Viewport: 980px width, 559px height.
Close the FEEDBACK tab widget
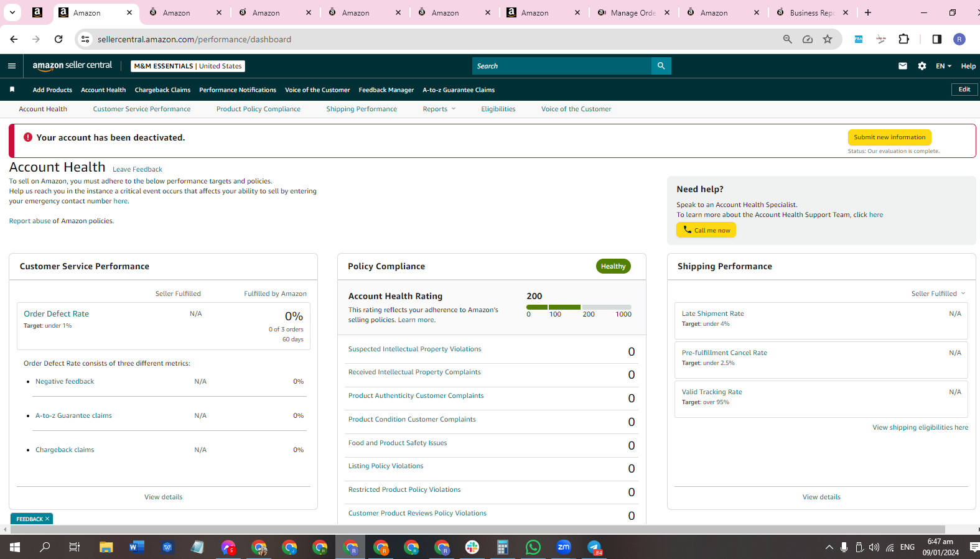click(47, 519)
